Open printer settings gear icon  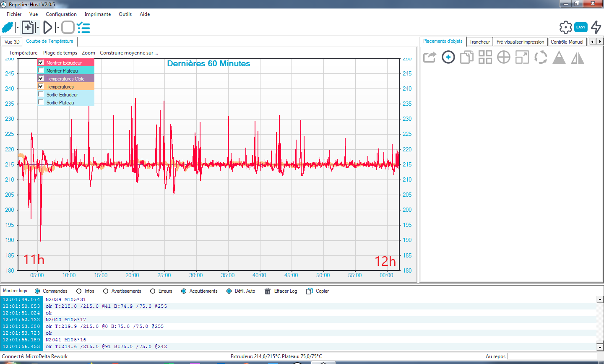coord(566,27)
